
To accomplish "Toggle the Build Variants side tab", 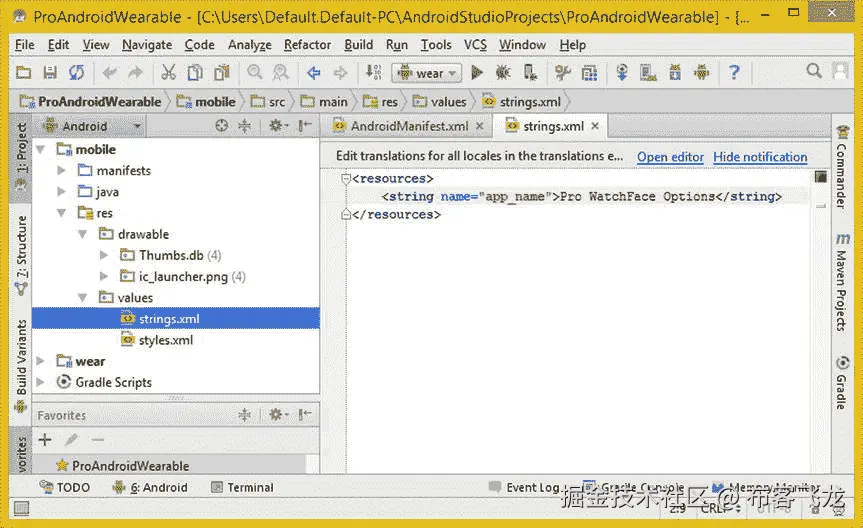I will (x=21, y=365).
